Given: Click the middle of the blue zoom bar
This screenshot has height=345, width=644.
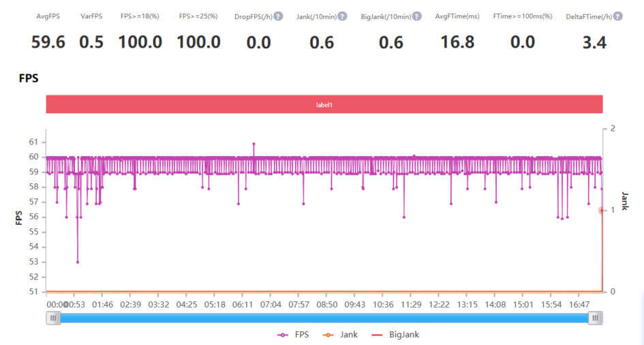Looking at the screenshot, I should click(324, 318).
